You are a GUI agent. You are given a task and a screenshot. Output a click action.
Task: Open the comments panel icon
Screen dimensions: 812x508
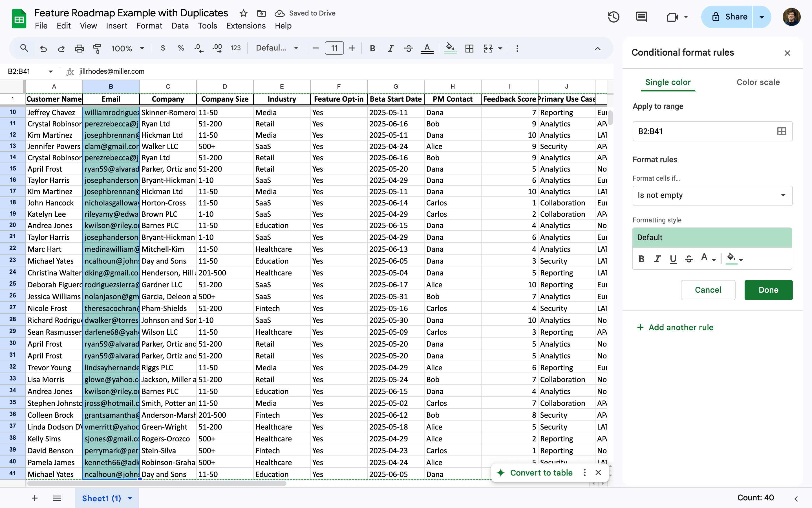tap(641, 17)
